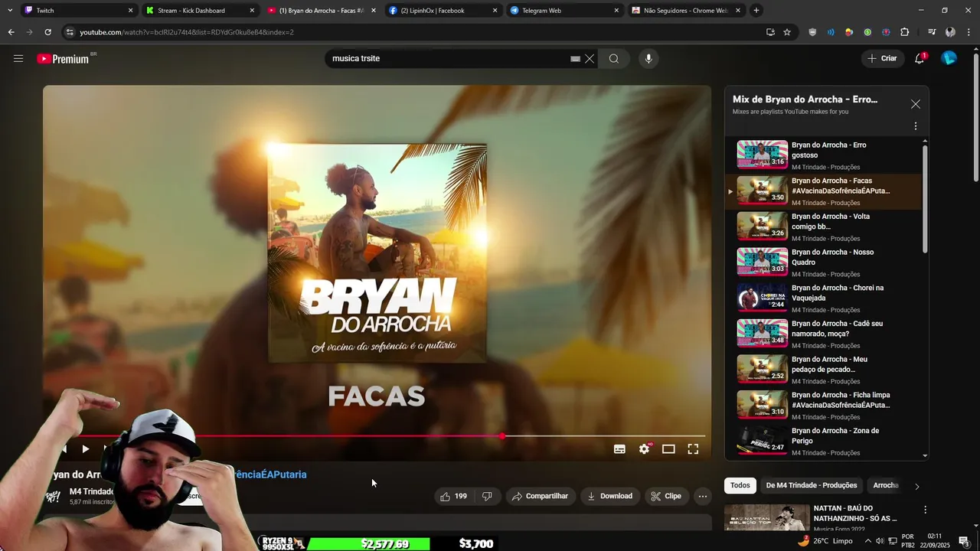Open a new browser tab
The image size is (980, 551).
(x=756, y=11)
